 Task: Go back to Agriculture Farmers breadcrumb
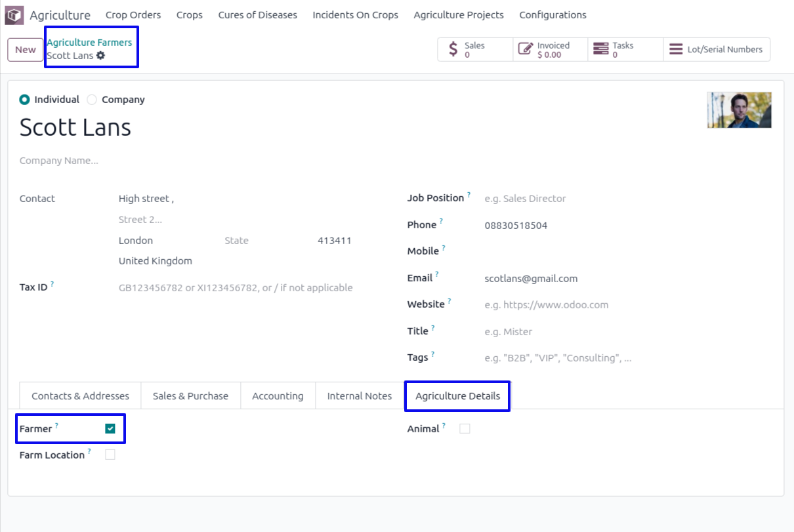pos(89,43)
